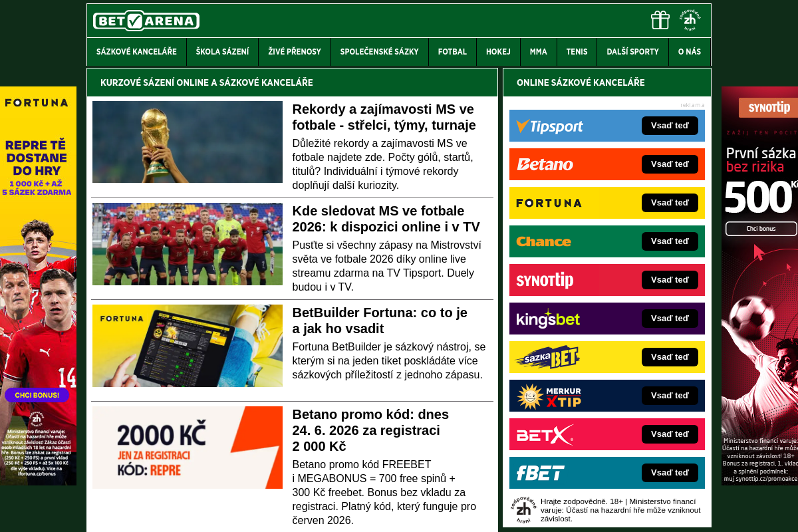Click Vsaď teď for Sazkabet
798x532 pixels.
[670, 357]
